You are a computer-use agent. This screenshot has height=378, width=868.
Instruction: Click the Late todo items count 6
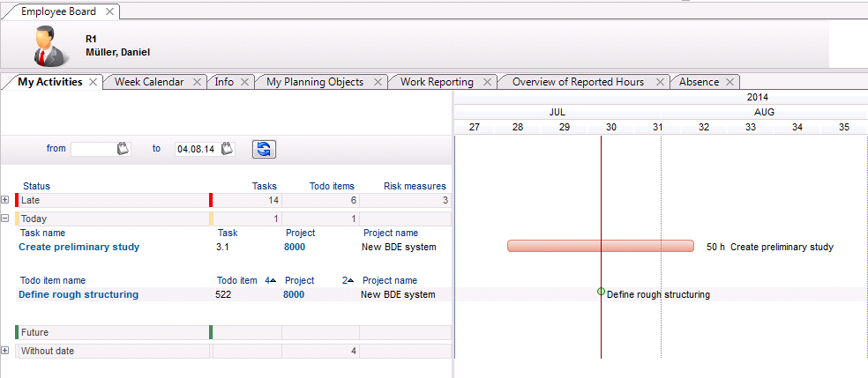(x=353, y=200)
